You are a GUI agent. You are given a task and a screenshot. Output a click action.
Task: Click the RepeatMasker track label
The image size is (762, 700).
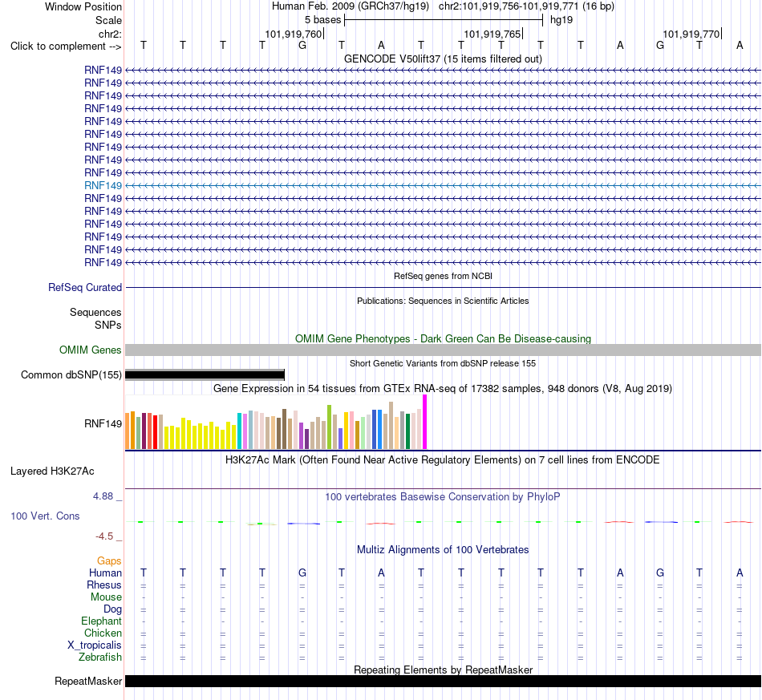point(88,681)
